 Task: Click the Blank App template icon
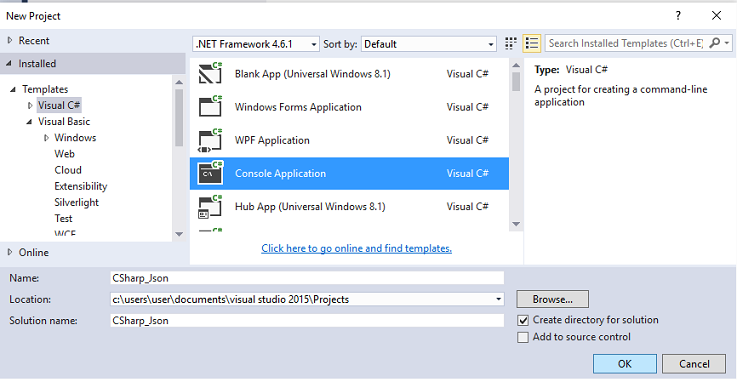[210, 73]
